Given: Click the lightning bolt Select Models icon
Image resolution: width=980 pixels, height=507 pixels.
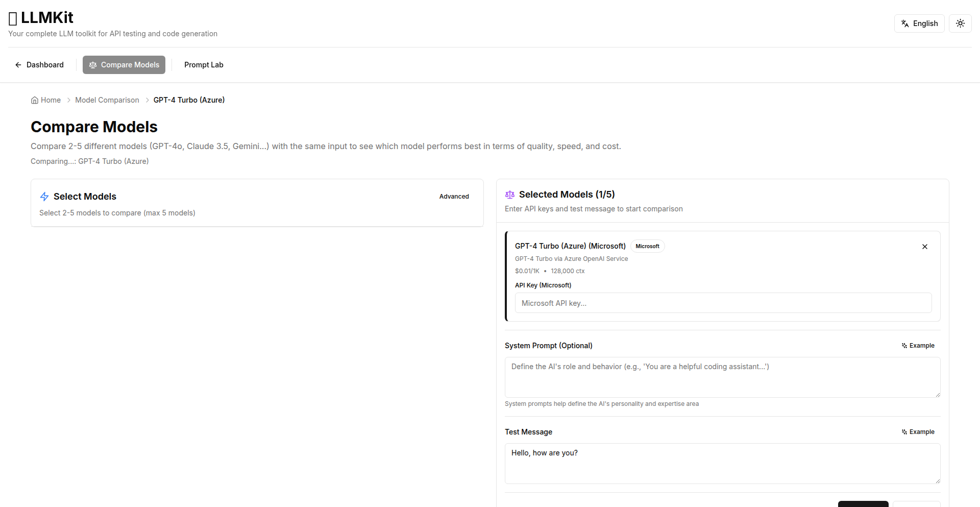Looking at the screenshot, I should coord(44,197).
